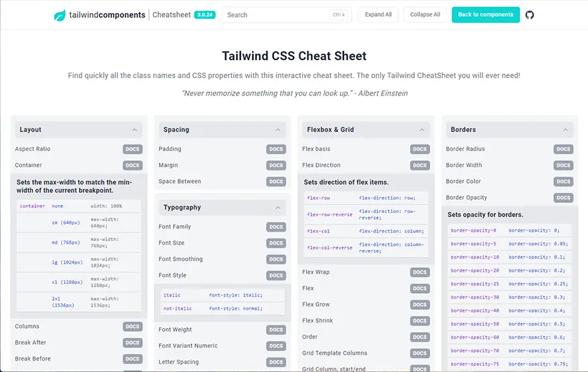
Task: Open DOCS for Flex Direction
Action: tap(420, 166)
